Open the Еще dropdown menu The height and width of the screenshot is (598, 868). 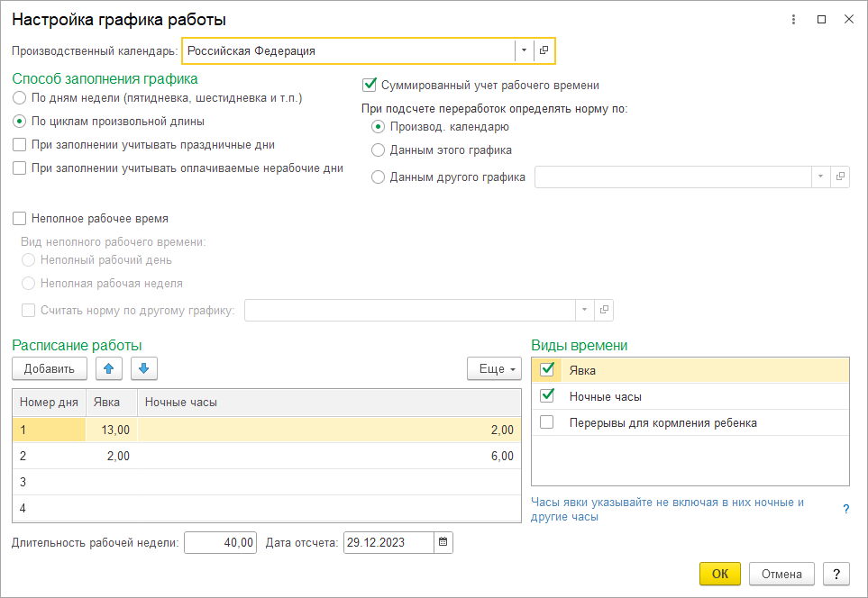tap(494, 368)
